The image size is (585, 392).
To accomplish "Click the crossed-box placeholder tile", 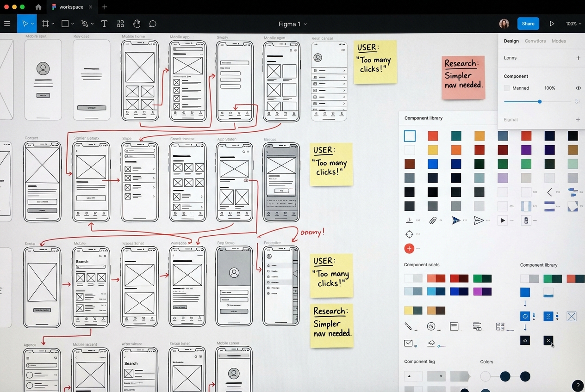I will click(572, 316).
